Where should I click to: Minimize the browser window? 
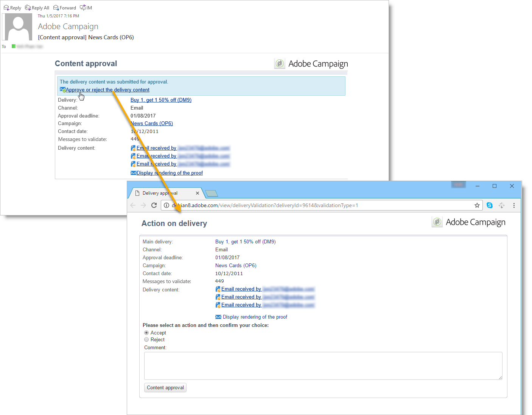pos(478,186)
